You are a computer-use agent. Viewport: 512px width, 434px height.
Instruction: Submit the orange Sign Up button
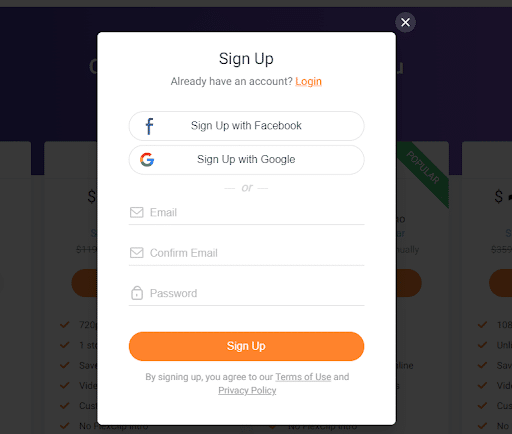pyautogui.click(x=246, y=346)
